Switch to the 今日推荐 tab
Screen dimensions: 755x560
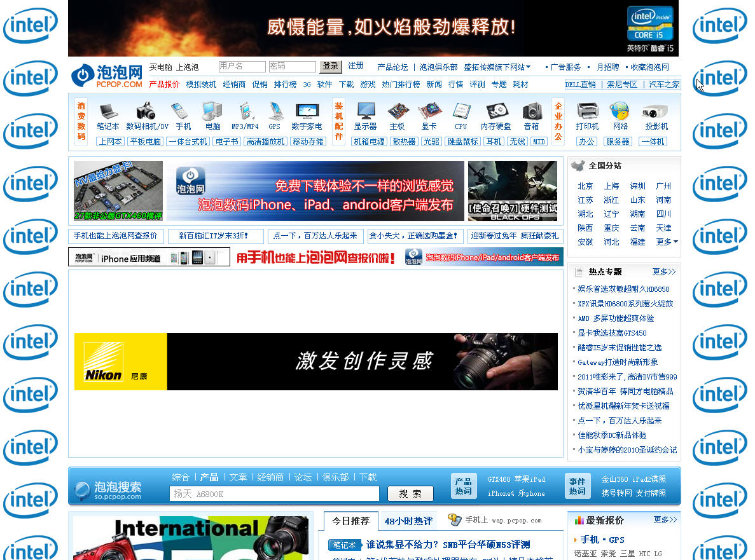350,521
